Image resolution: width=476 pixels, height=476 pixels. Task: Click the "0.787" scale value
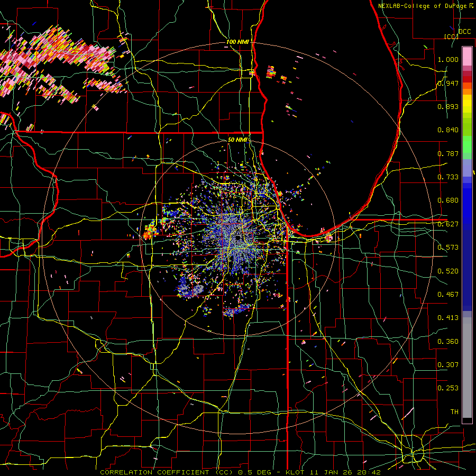tap(448, 153)
